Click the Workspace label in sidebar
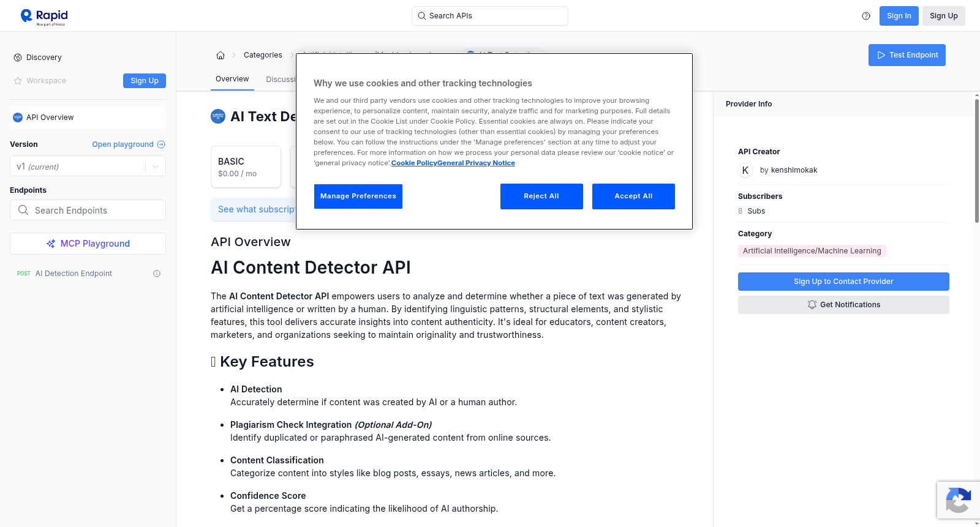980x527 pixels. coord(46,81)
